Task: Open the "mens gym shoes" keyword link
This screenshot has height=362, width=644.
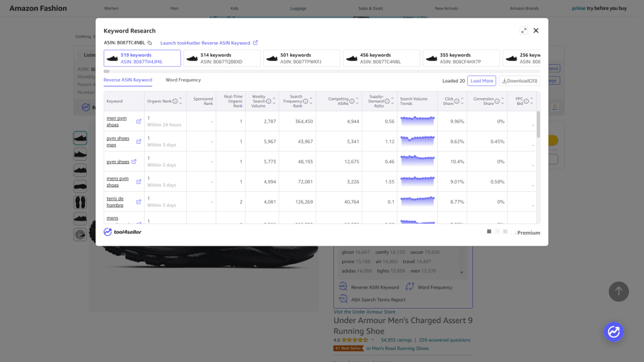Action: click(118, 182)
